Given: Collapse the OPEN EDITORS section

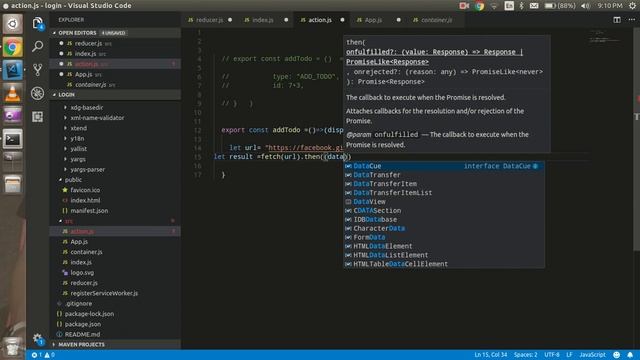Looking at the screenshot, I should tap(77, 33).
